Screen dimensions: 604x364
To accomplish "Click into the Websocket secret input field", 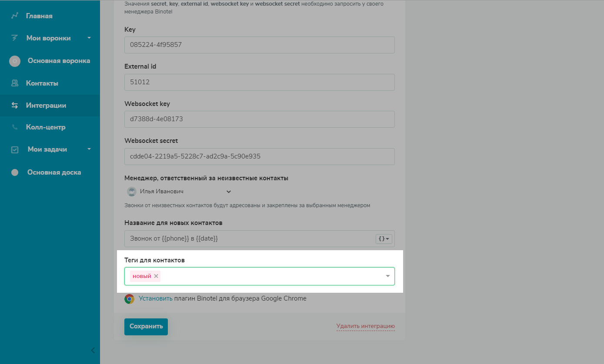I will (x=259, y=156).
